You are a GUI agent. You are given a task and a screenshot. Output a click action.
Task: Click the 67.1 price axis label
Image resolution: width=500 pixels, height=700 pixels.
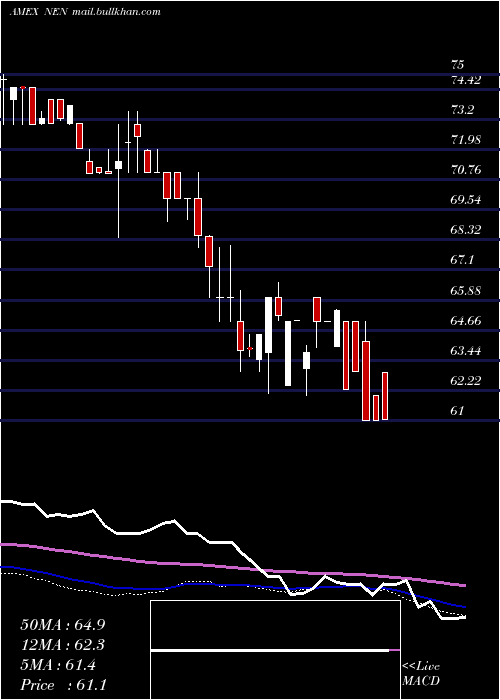point(462,260)
